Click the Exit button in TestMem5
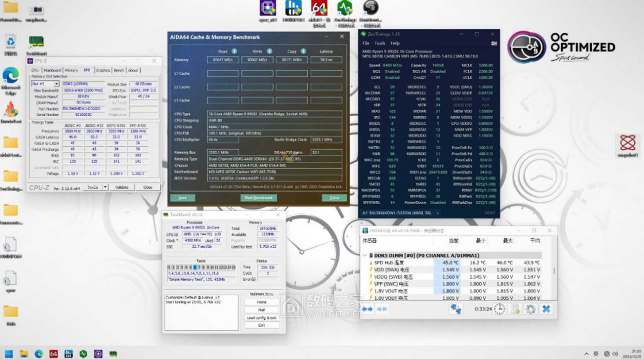644x359 pixels. pyautogui.click(x=261, y=325)
